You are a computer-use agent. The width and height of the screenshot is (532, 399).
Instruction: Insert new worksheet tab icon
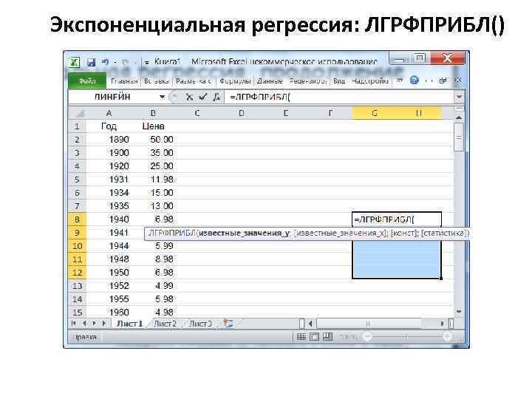point(228,324)
